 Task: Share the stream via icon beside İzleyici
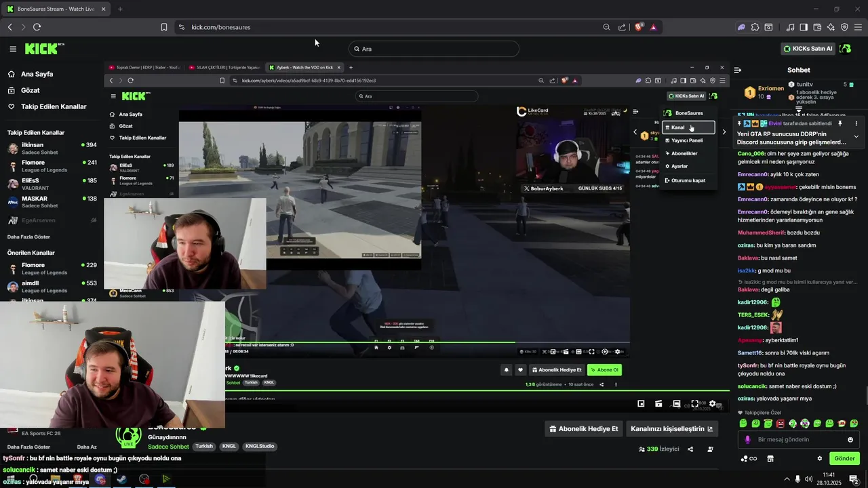[x=690, y=449]
